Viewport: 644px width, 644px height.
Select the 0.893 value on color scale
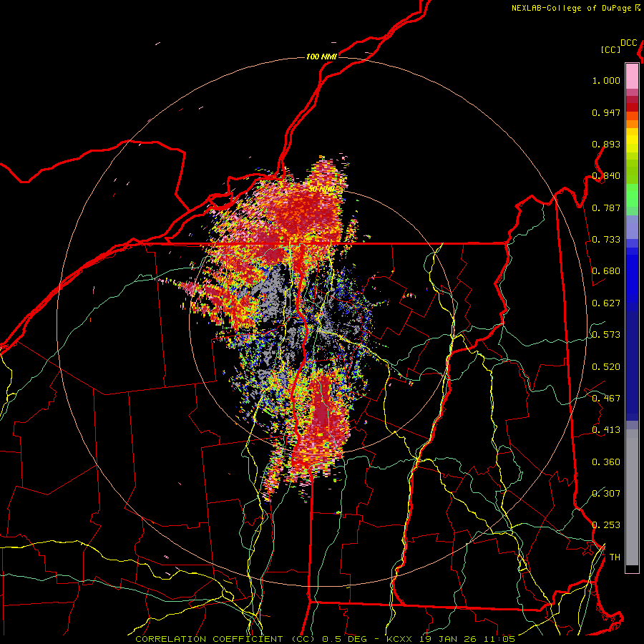point(606,144)
